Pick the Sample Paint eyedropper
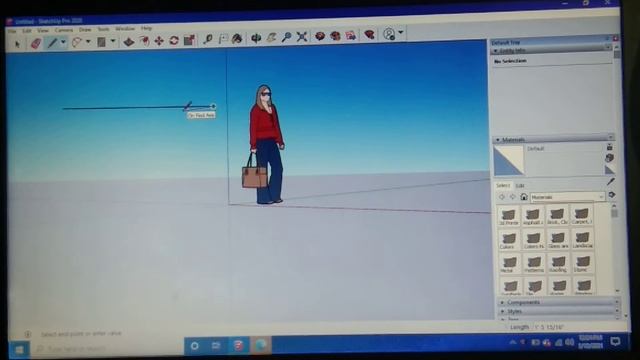640x360 pixels. coord(611,182)
